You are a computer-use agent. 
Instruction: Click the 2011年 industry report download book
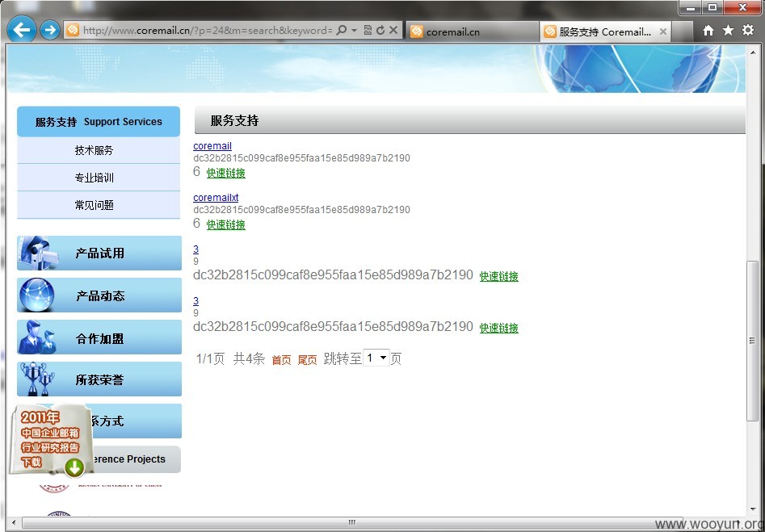50,439
